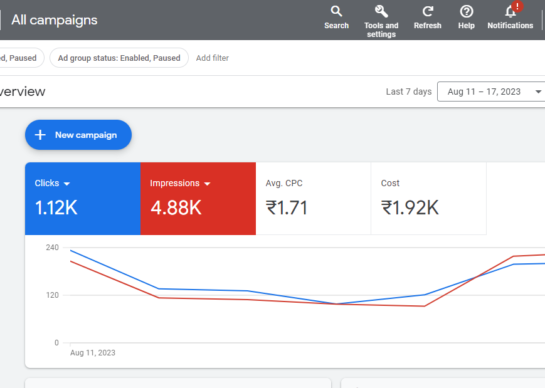Open the Aug 11 – 17, 2023 date range dropdown
Screen dimensions: 545x388
pos(491,91)
